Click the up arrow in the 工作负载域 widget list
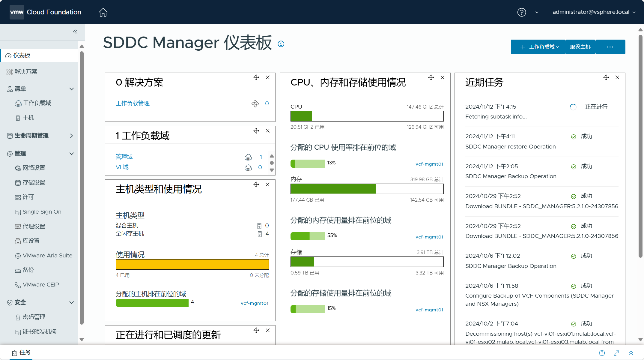The height and width of the screenshot is (360, 644). point(272,156)
